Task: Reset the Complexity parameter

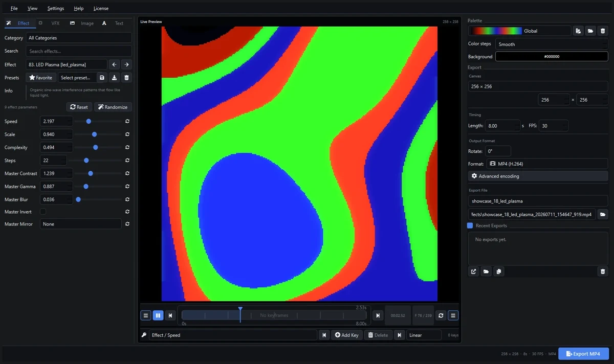Action: [x=127, y=147]
